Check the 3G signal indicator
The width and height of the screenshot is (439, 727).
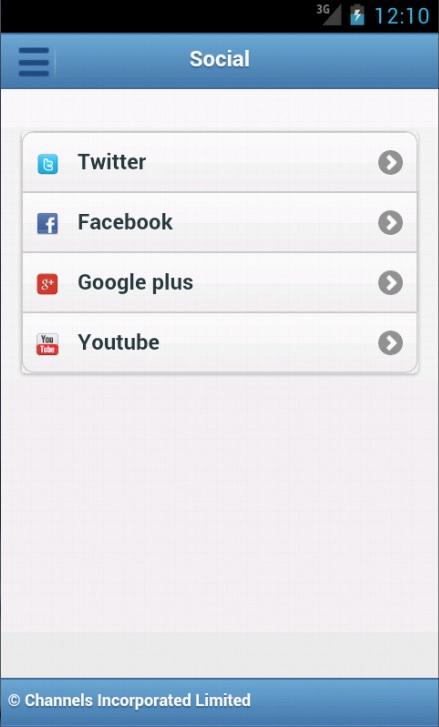[x=329, y=15]
